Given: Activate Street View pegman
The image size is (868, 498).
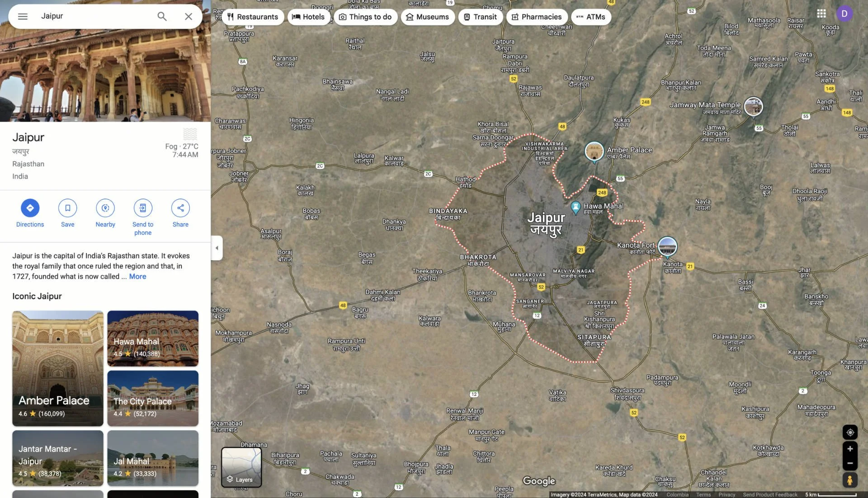Looking at the screenshot, I should click(850, 480).
